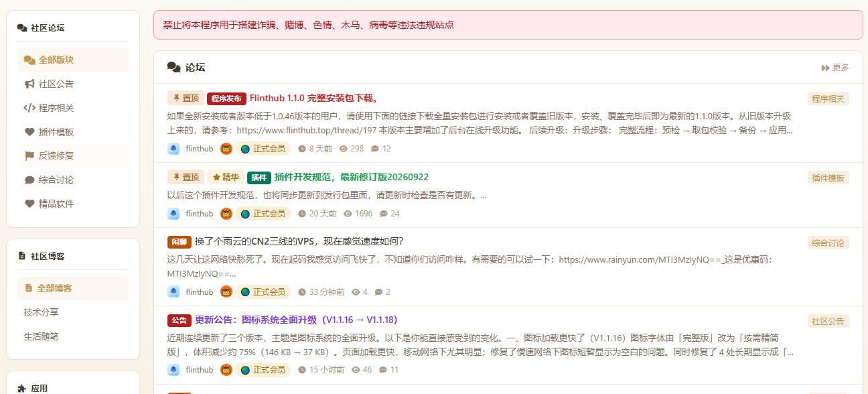
Task: Click the 程序发布 red tag
Action: click(227, 98)
